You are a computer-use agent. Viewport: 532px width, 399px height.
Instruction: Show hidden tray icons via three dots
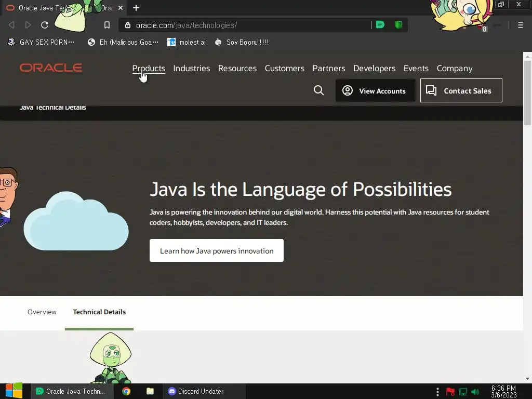click(x=437, y=392)
